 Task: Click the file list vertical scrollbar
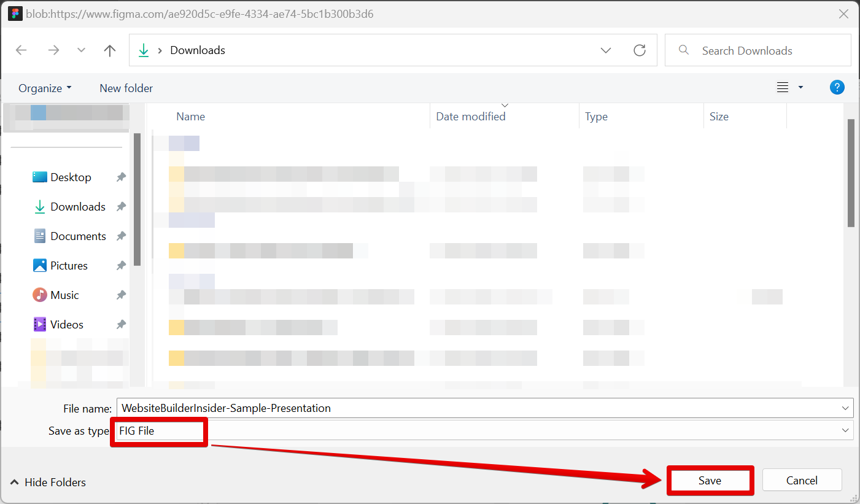[x=851, y=173]
